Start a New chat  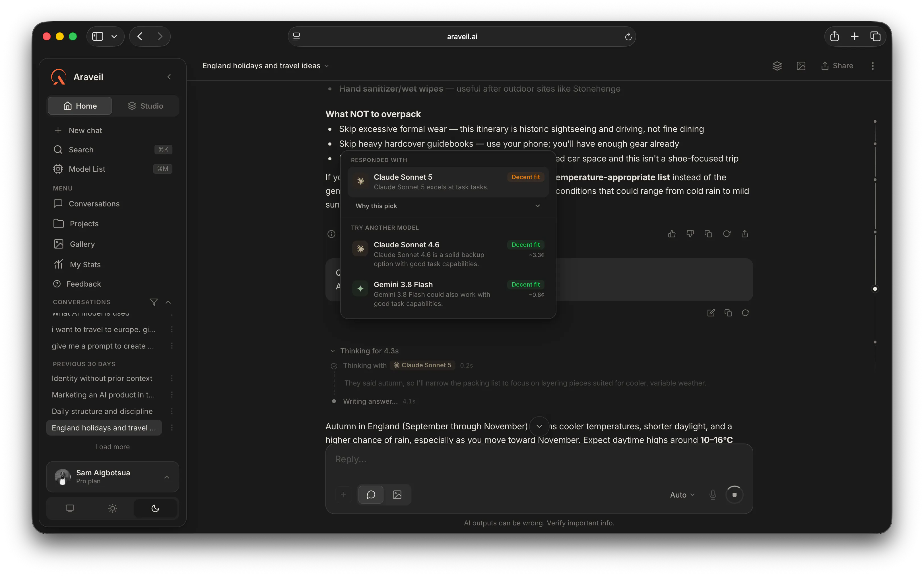point(112,130)
